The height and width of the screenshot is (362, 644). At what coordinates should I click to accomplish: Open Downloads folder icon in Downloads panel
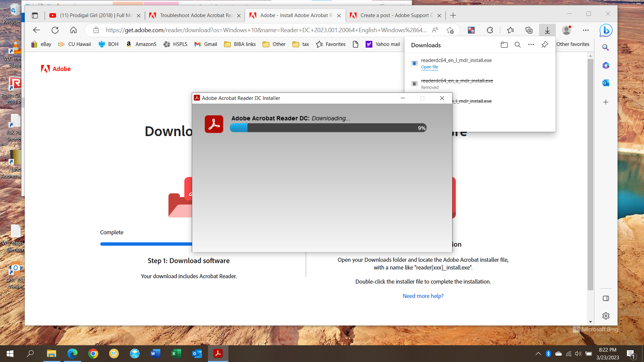(504, 45)
